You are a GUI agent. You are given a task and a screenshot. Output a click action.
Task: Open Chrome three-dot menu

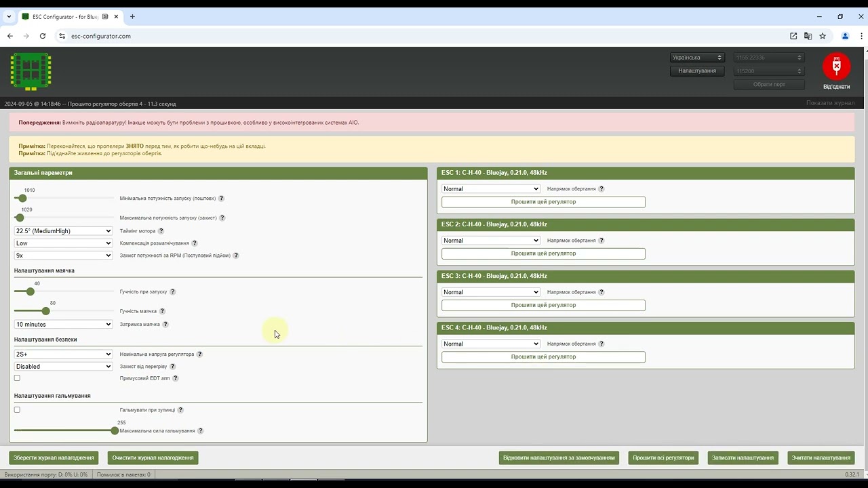[x=862, y=36]
